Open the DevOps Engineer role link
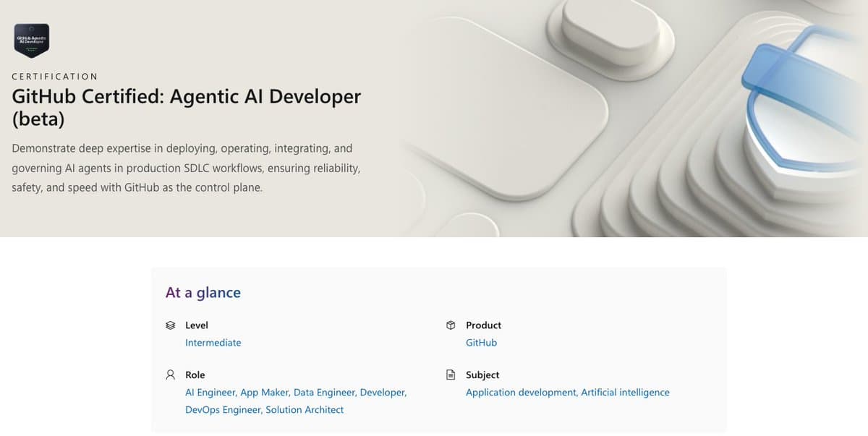This screenshot has height=436, width=868. (223, 410)
